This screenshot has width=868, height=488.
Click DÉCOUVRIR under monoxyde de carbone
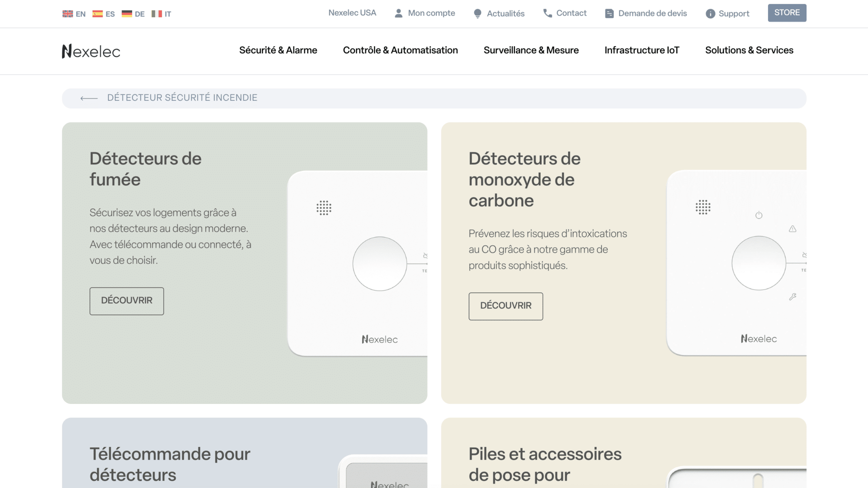(x=505, y=306)
